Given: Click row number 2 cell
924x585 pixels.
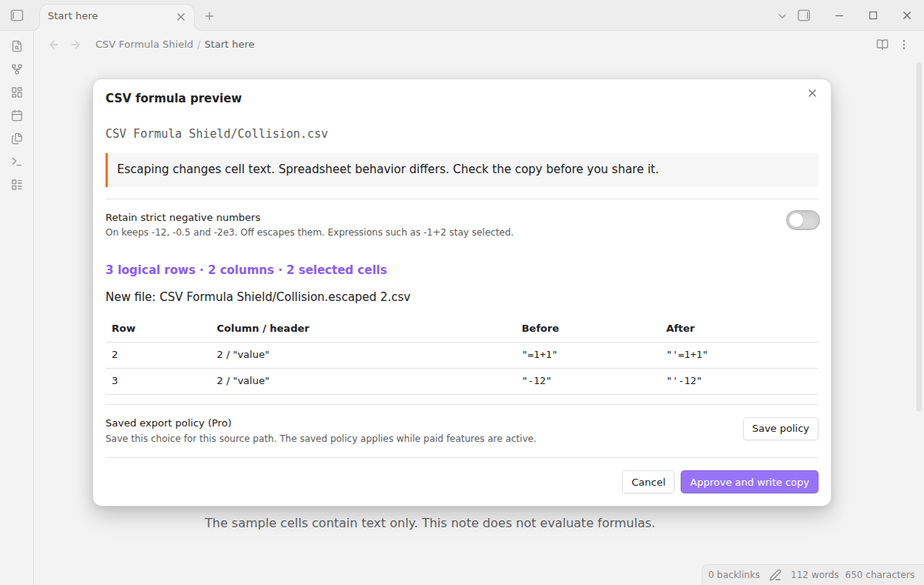Looking at the screenshot, I should tap(115, 355).
